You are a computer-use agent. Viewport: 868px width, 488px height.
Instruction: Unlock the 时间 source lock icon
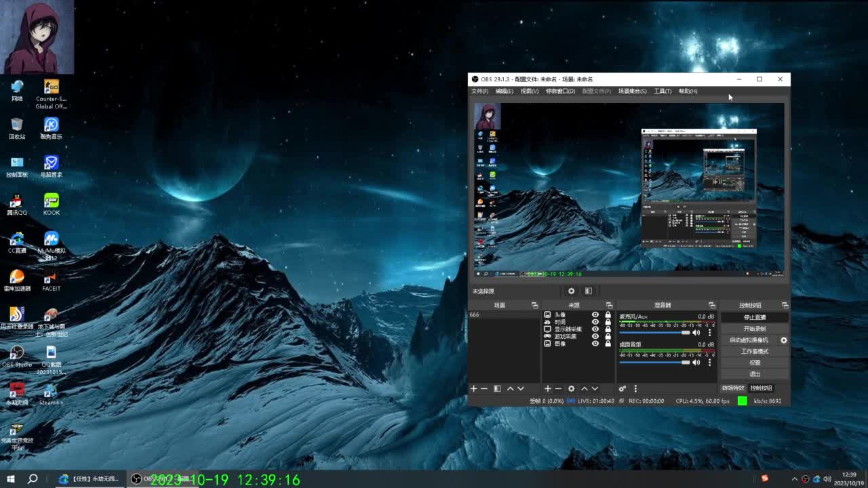pos(608,322)
